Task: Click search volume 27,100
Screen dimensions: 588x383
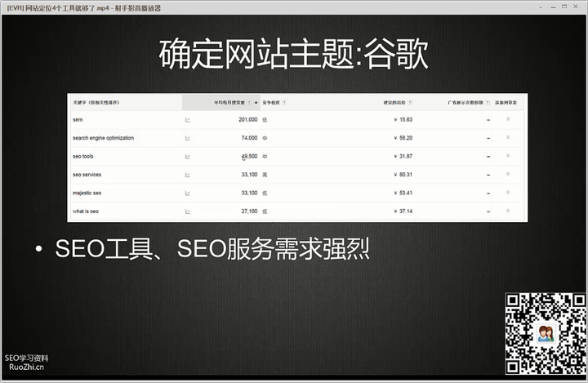Action: [x=249, y=212]
